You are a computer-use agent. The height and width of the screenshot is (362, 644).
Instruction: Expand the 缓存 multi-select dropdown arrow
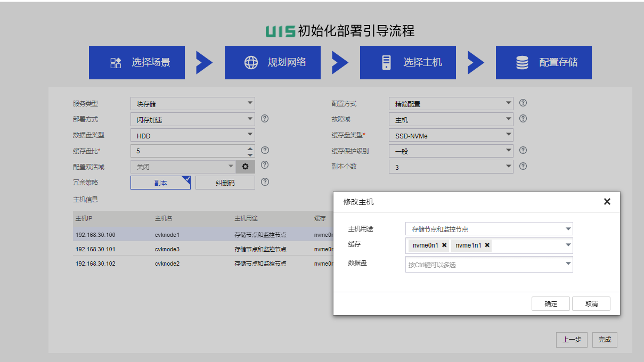click(x=568, y=245)
